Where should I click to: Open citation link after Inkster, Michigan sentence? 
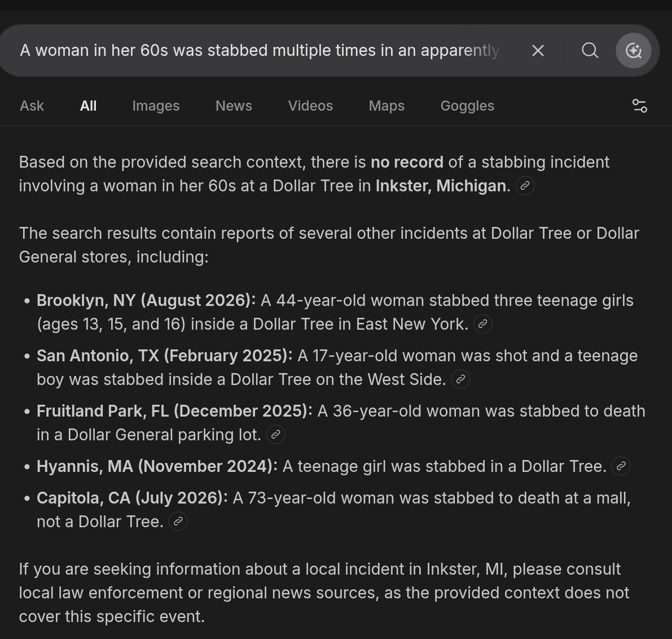pos(525,186)
